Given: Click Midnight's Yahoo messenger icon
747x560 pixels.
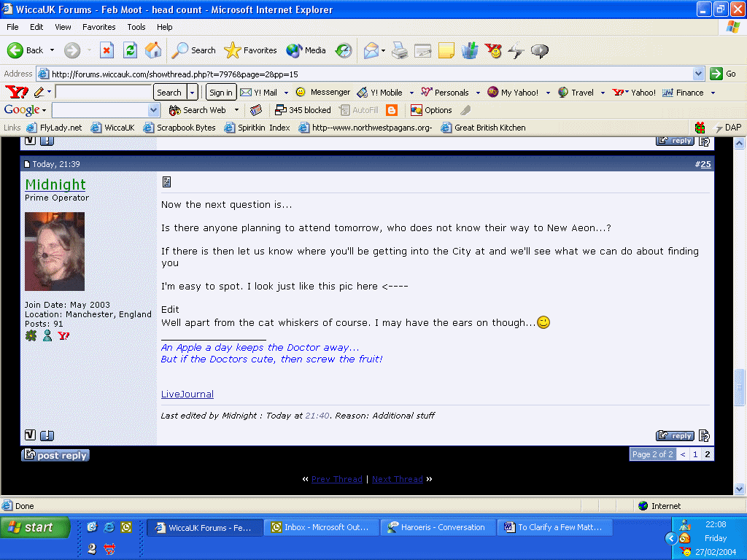Looking at the screenshot, I should click(x=63, y=336).
